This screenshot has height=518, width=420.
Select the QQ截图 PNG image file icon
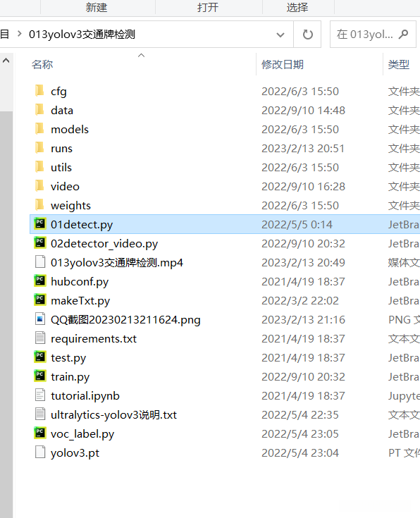pyautogui.click(x=40, y=319)
